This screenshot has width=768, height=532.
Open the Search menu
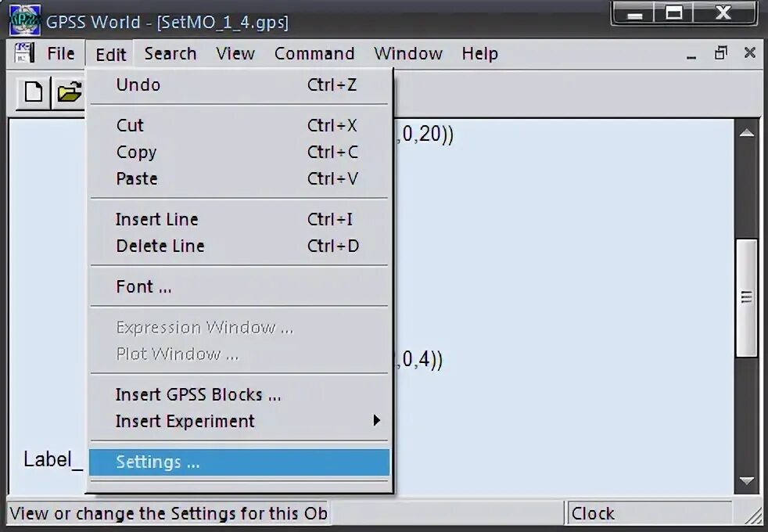(x=170, y=53)
